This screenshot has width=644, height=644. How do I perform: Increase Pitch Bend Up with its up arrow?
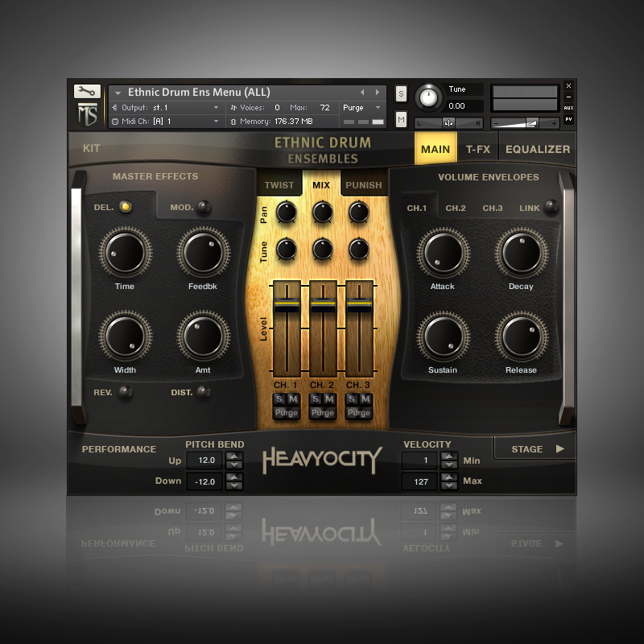[234, 456]
